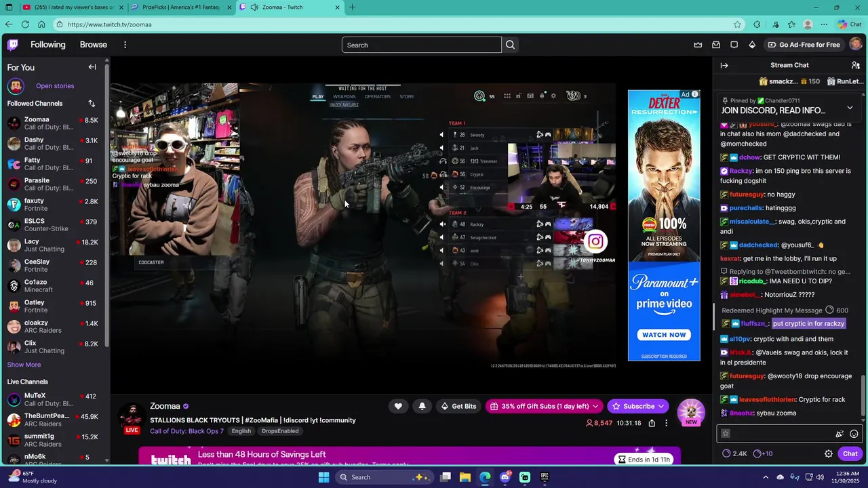The width and height of the screenshot is (868, 488).
Task: Open chat settings gear
Action: [829, 453]
